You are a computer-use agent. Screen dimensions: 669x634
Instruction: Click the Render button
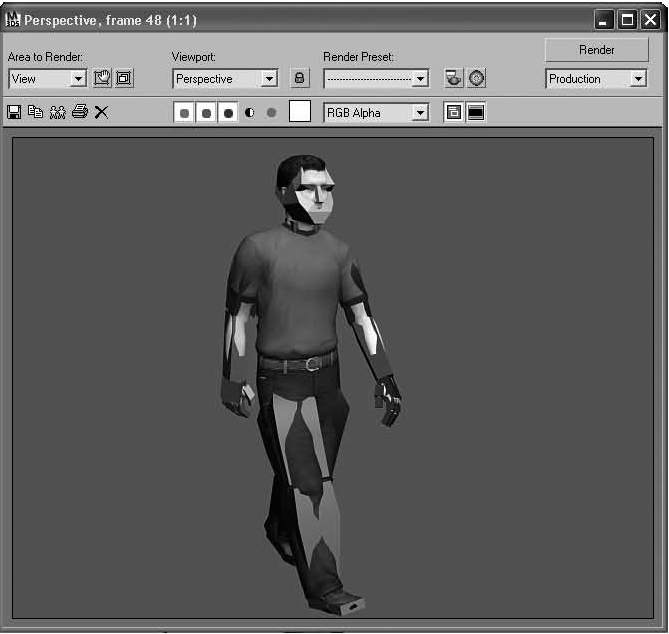tap(596, 50)
